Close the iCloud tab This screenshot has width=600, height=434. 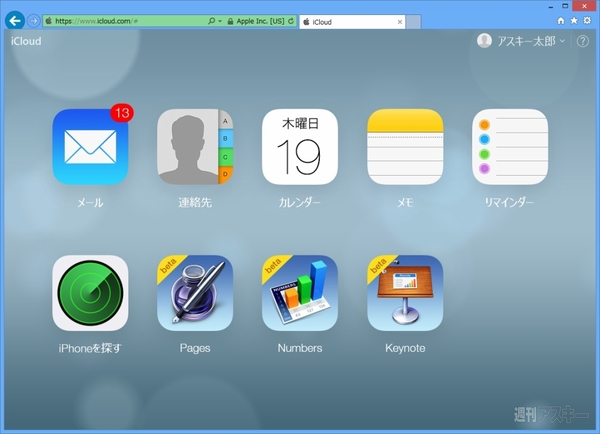(x=399, y=22)
